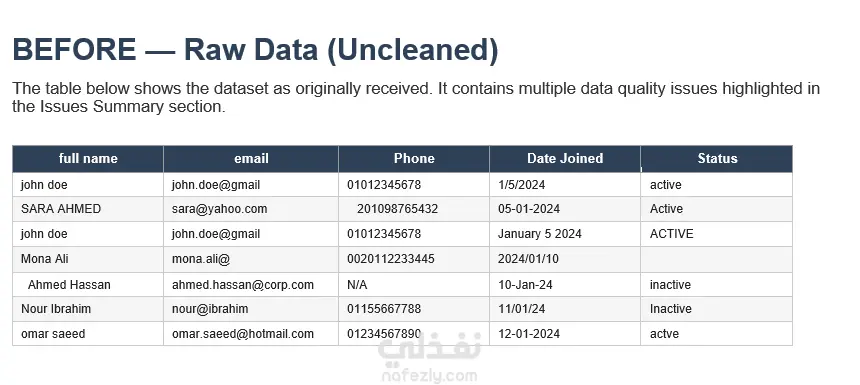Click the 'Ahmed Hassan' name cell
The image size is (860, 385).
[88, 285]
